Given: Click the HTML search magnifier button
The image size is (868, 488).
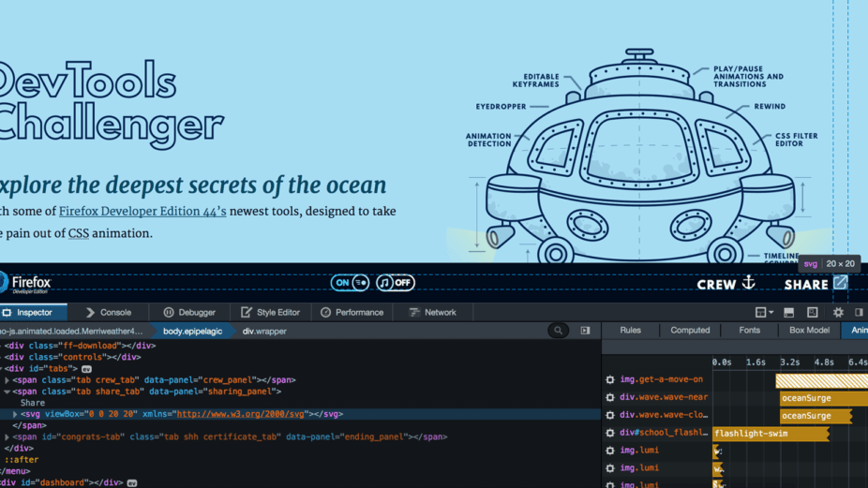Looking at the screenshot, I should [558, 331].
